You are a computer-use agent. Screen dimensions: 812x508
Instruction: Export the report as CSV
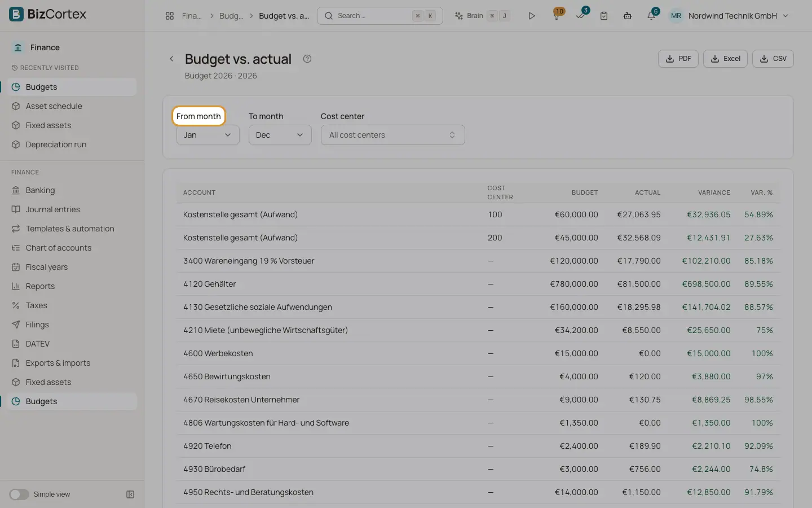pos(773,59)
